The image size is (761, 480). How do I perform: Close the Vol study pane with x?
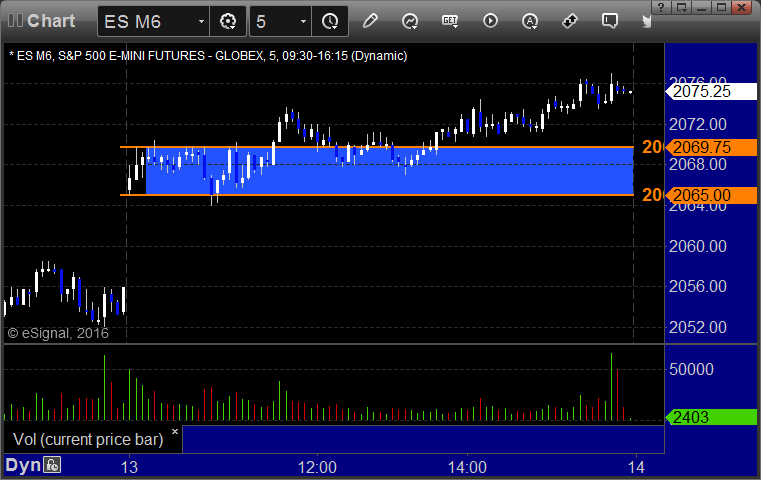point(175,431)
